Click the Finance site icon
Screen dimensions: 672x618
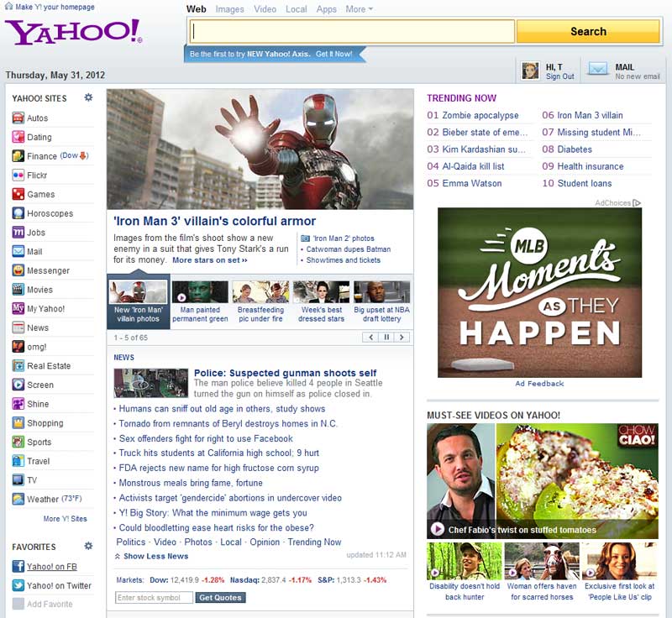18,156
